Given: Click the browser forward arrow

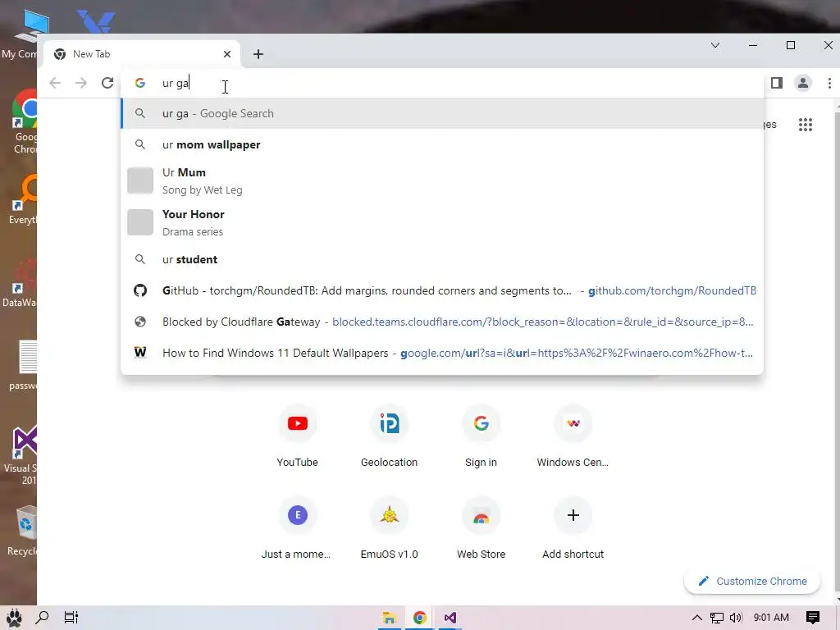Looking at the screenshot, I should (x=81, y=83).
